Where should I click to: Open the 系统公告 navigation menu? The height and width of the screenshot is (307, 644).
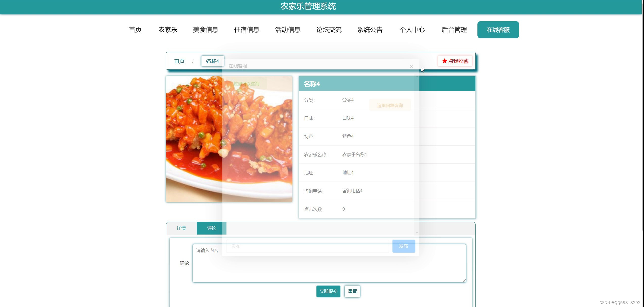click(x=370, y=30)
